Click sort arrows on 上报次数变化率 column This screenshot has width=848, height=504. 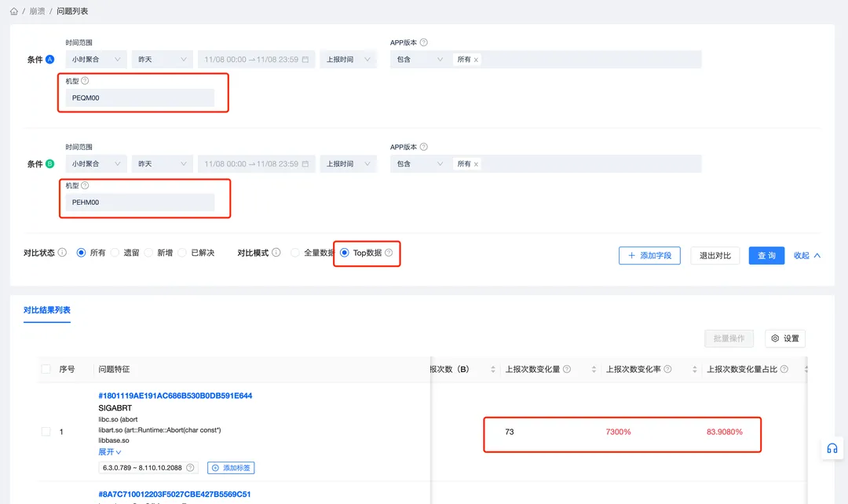click(695, 369)
